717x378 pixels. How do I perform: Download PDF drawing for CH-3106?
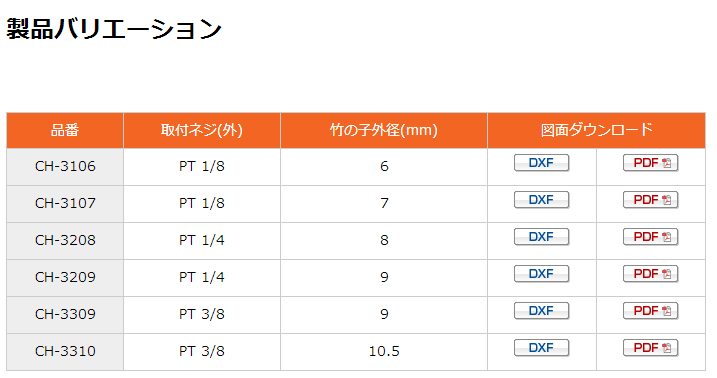click(651, 163)
